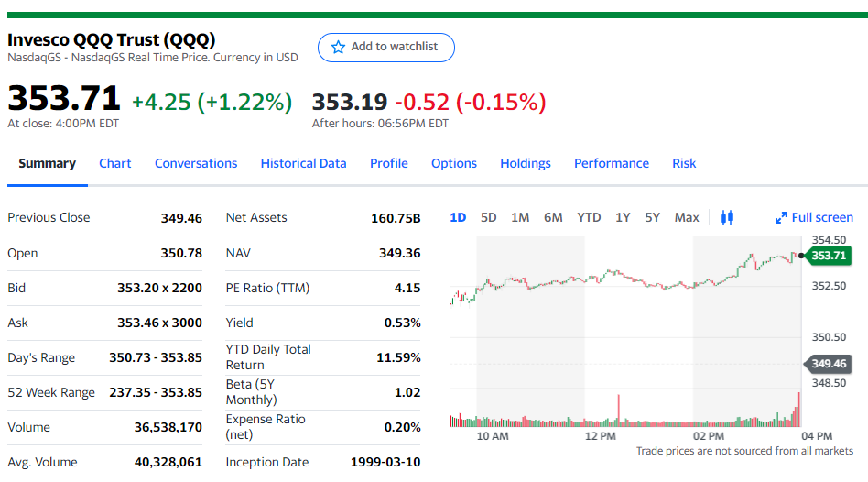Switch chart to 5Y range
The height and width of the screenshot is (482, 868).
[x=652, y=218]
